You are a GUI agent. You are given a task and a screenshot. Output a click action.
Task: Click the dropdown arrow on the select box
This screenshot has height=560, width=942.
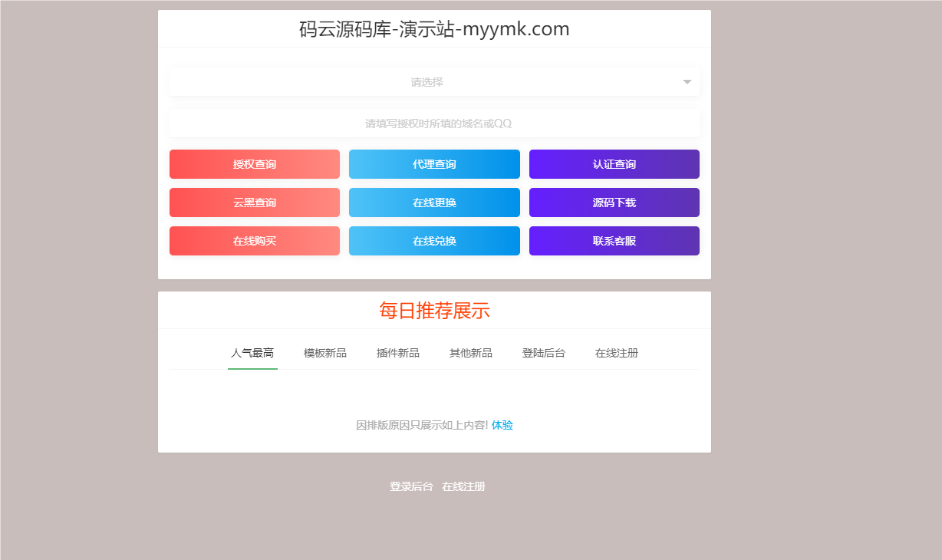[687, 81]
